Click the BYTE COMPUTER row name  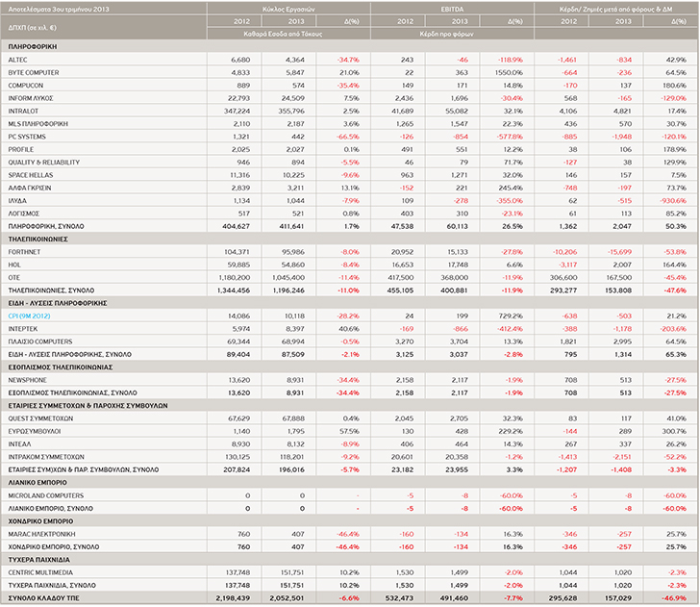point(34,72)
